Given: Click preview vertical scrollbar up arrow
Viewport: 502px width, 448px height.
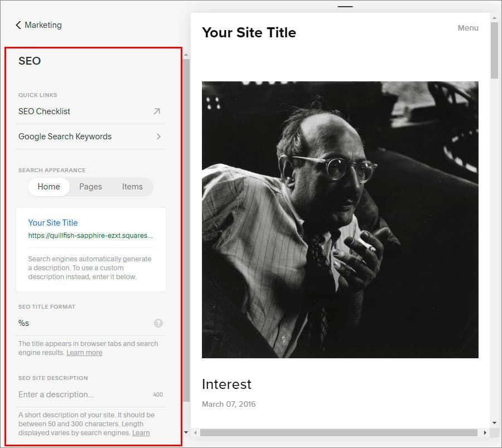Looking at the screenshot, I should (x=494, y=18).
